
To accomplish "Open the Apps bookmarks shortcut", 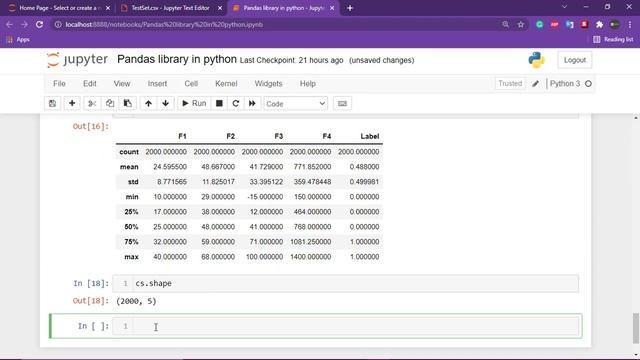I will pos(18,40).
